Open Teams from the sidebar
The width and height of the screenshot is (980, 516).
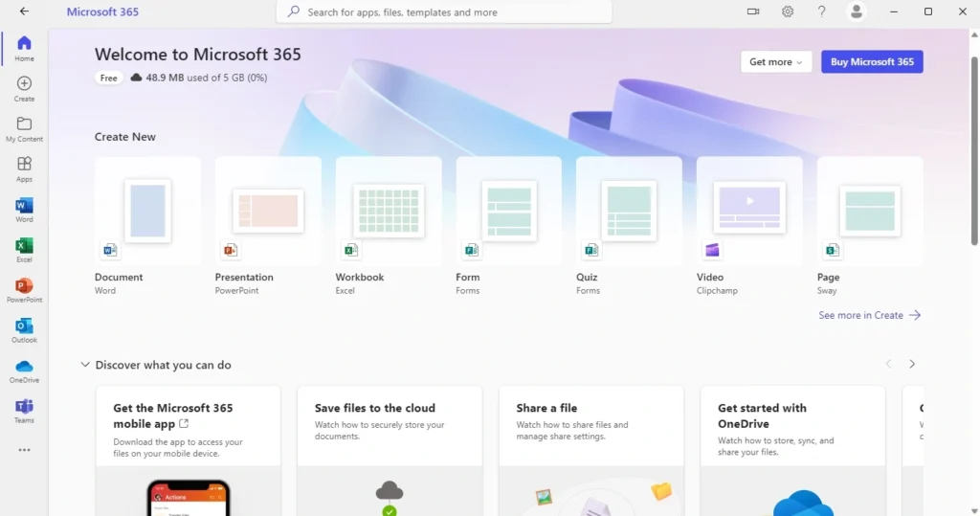click(x=24, y=411)
